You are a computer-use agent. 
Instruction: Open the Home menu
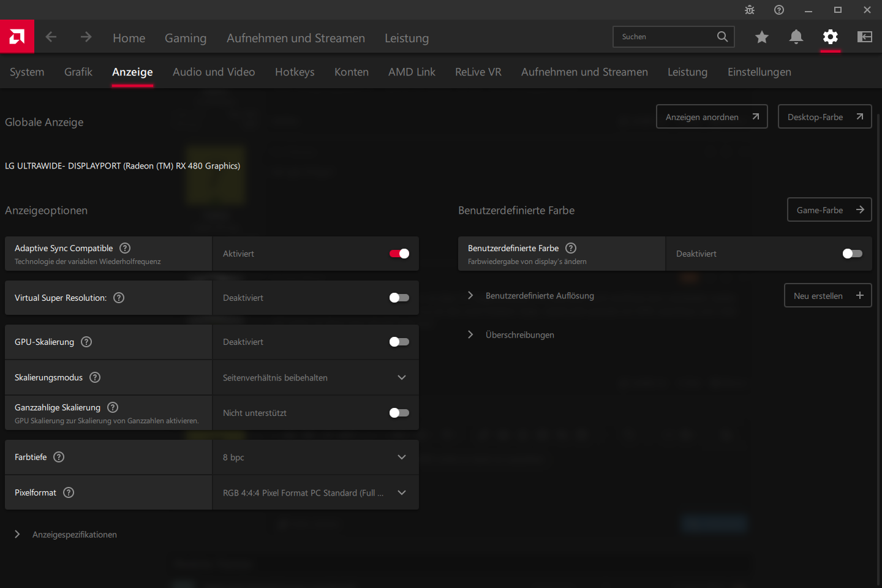pos(129,38)
